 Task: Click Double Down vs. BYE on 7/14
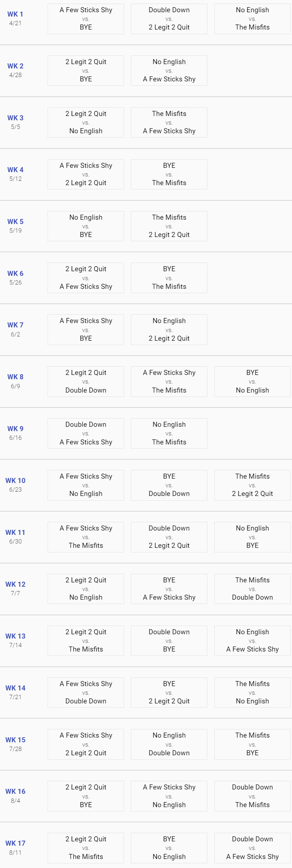(x=169, y=641)
